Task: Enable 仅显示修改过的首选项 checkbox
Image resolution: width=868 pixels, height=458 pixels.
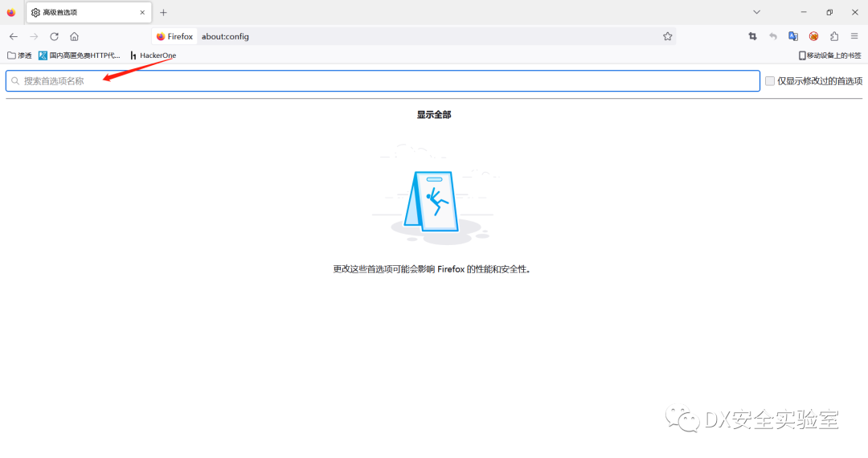Action: coord(770,81)
